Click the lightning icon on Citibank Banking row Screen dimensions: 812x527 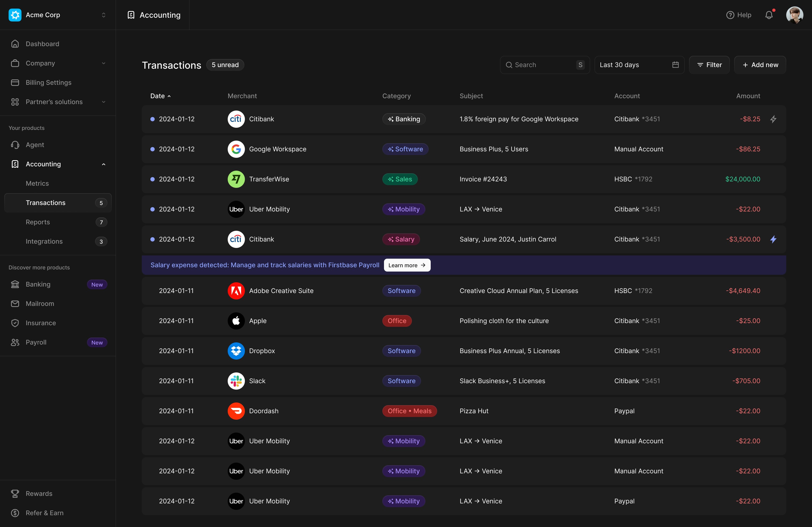[x=773, y=119]
